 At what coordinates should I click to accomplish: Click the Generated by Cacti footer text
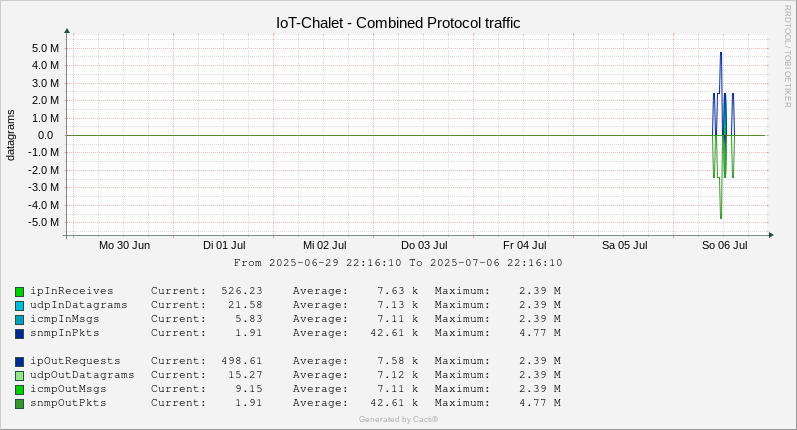pos(398,419)
